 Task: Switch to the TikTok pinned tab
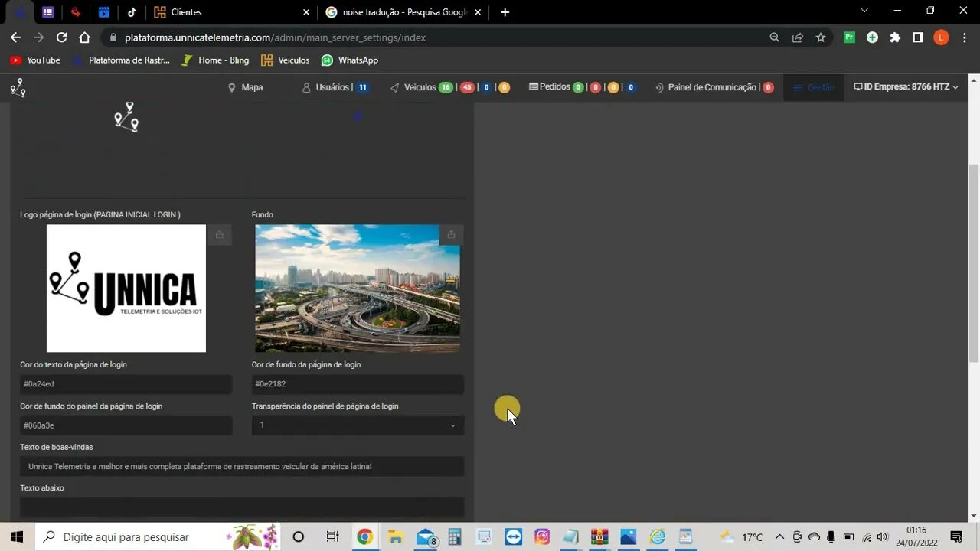pos(132,12)
